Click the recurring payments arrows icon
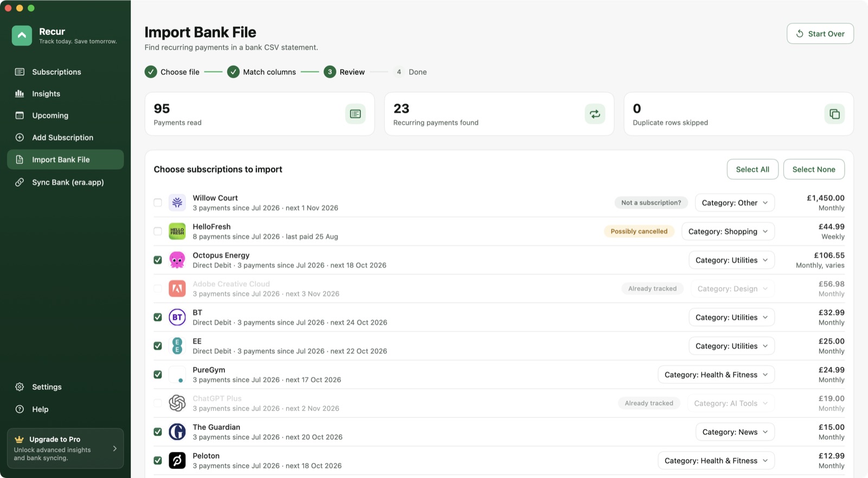The image size is (868, 478). tap(595, 114)
